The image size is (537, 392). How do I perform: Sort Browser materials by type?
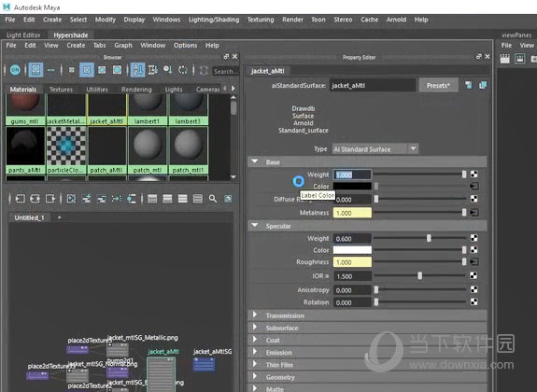click(153, 70)
